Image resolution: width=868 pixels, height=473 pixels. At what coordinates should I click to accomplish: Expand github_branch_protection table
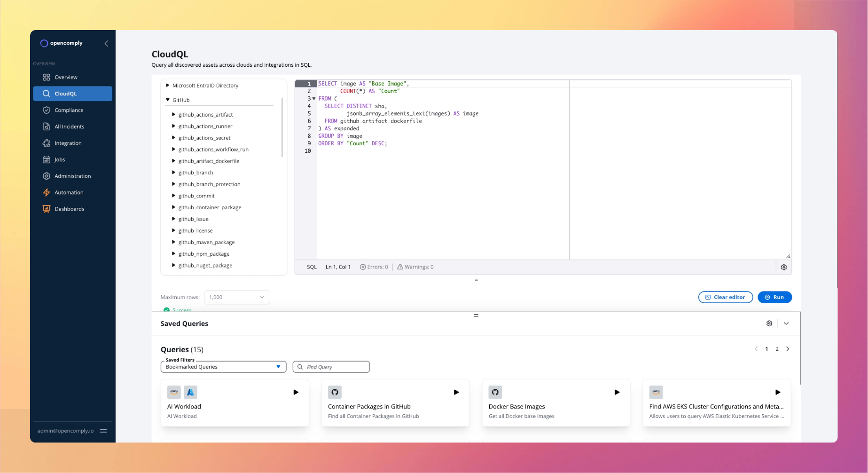[173, 184]
